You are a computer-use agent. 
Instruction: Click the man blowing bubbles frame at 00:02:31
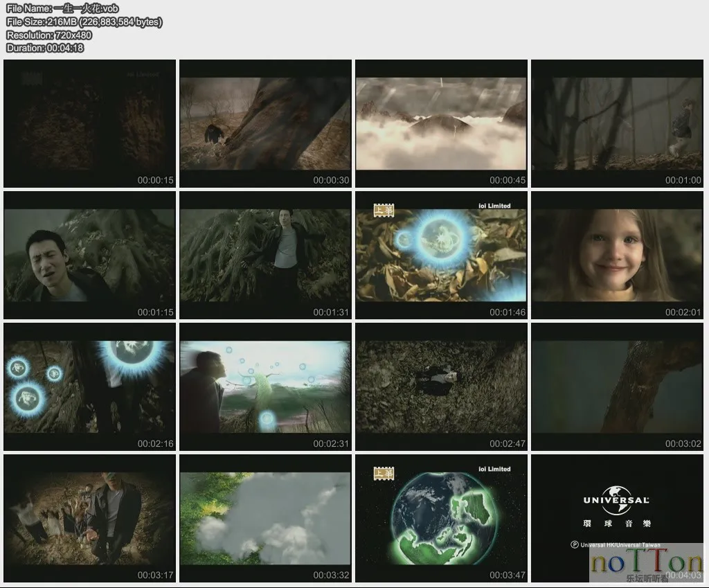(266, 386)
